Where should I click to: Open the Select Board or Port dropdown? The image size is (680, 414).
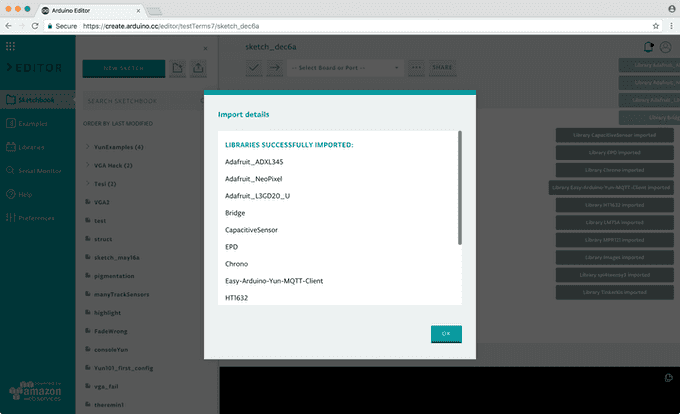(x=344, y=68)
